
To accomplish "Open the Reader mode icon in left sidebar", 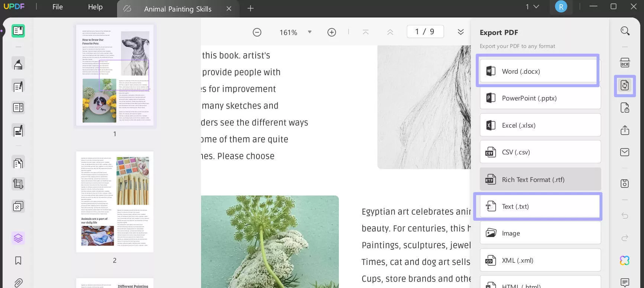I will 18,31.
